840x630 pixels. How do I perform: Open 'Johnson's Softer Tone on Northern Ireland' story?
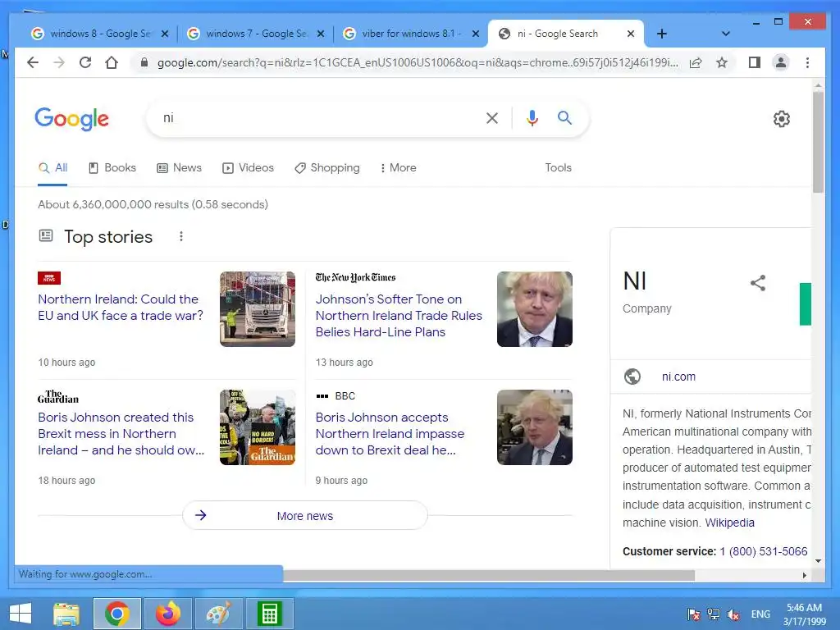(399, 316)
